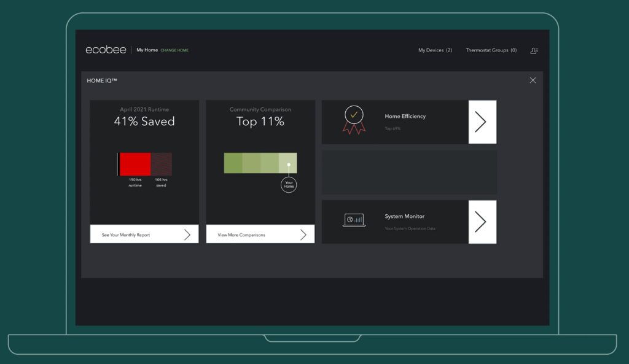Click the Your Home circle marker

click(x=289, y=184)
